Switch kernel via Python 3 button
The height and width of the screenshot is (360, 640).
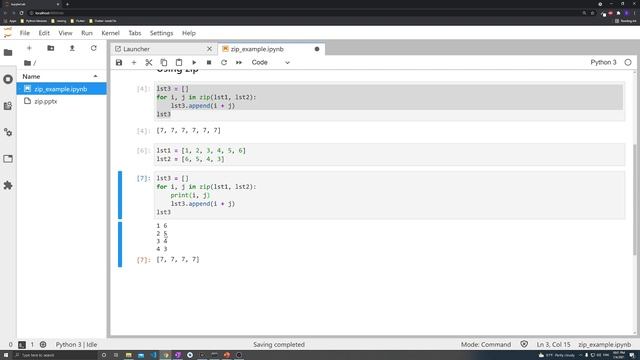[603, 62]
